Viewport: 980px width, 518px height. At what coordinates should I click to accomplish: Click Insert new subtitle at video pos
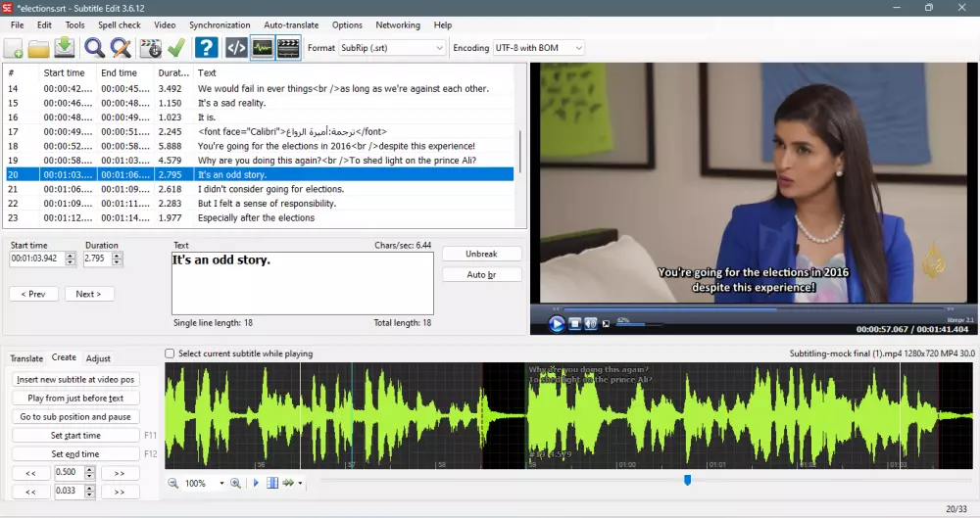click(x=75, y=379)
